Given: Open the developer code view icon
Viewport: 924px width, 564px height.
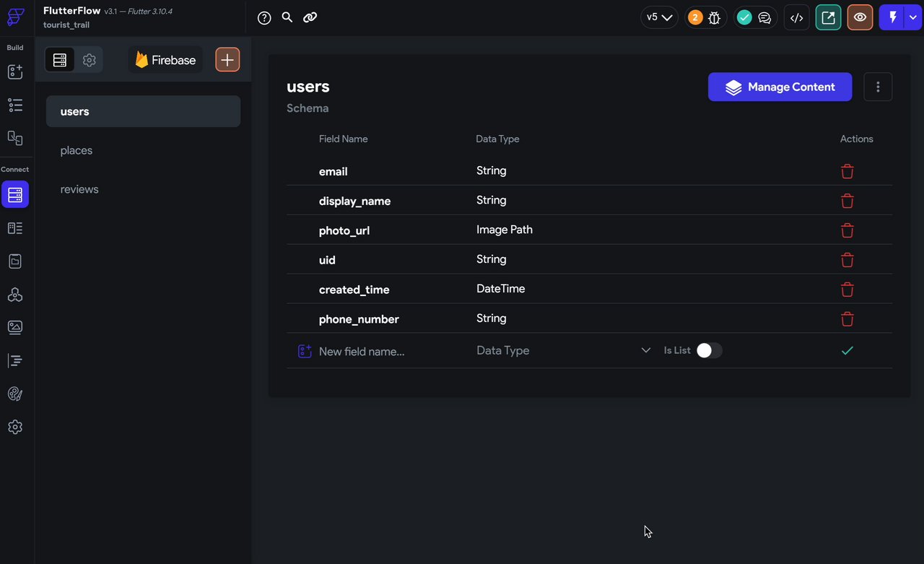Looking at the screenshot, I should 797,18.
